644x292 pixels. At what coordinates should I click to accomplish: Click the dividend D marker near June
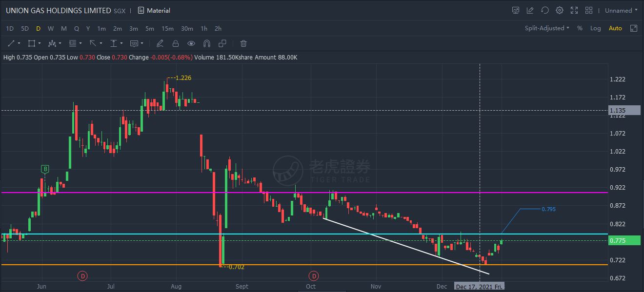[x=83, y=276]
